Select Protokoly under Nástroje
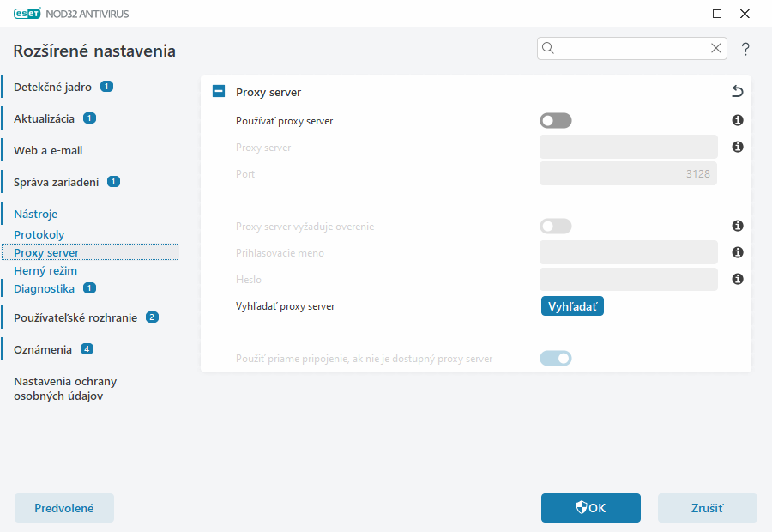The width and height of the screenshot is (772, 532). [39, 234]
